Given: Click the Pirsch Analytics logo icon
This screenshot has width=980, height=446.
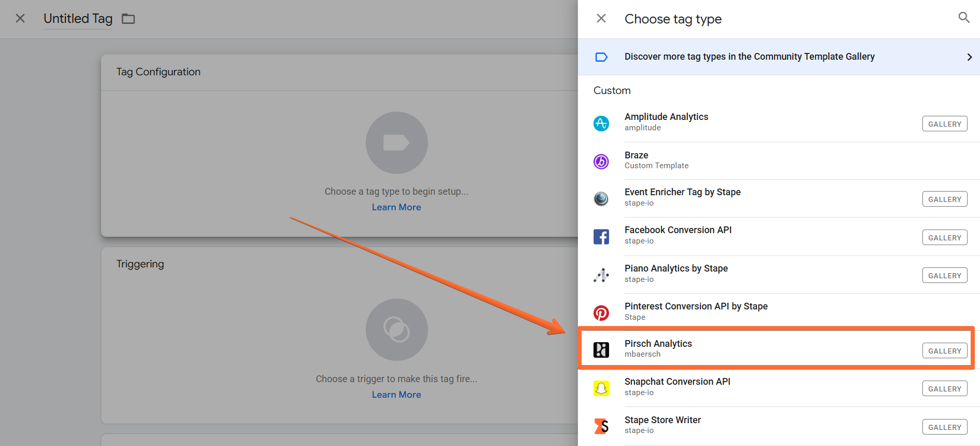Looking at the screenshot, I should tap(601, 350).
